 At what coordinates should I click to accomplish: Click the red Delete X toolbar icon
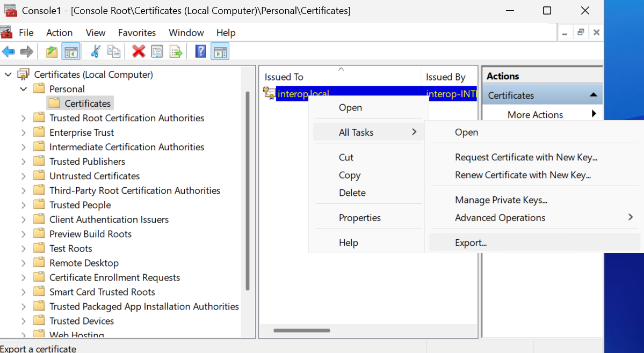[139, 52]
